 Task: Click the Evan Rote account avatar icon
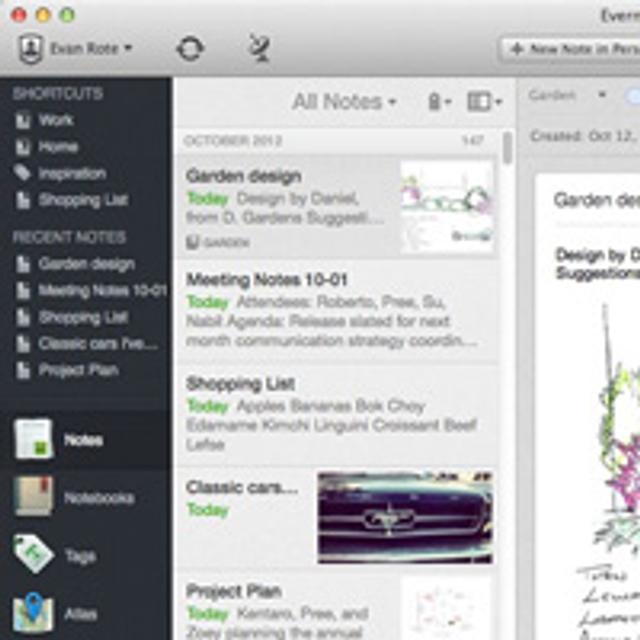(31, 49)
